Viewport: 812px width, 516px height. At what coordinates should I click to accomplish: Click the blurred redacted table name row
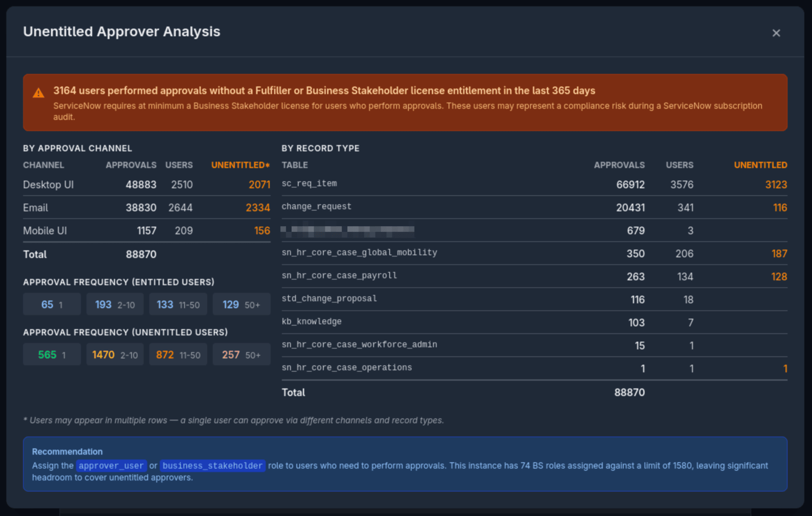pyautogui.click(x=348, y=230)
